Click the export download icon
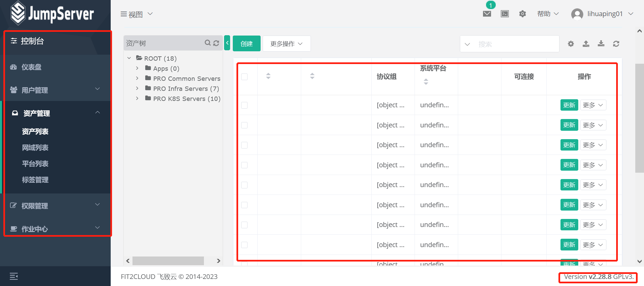The height and width of the screenshot is (286, 644). tap(601, 44)
